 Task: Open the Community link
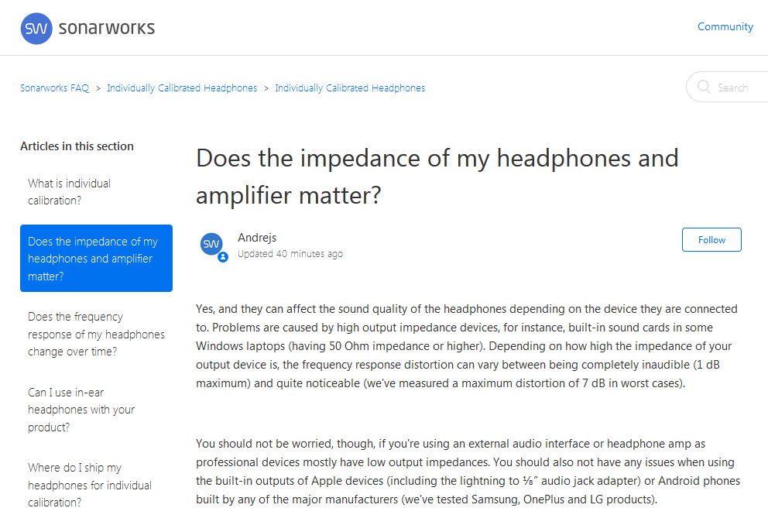point(725,26)
